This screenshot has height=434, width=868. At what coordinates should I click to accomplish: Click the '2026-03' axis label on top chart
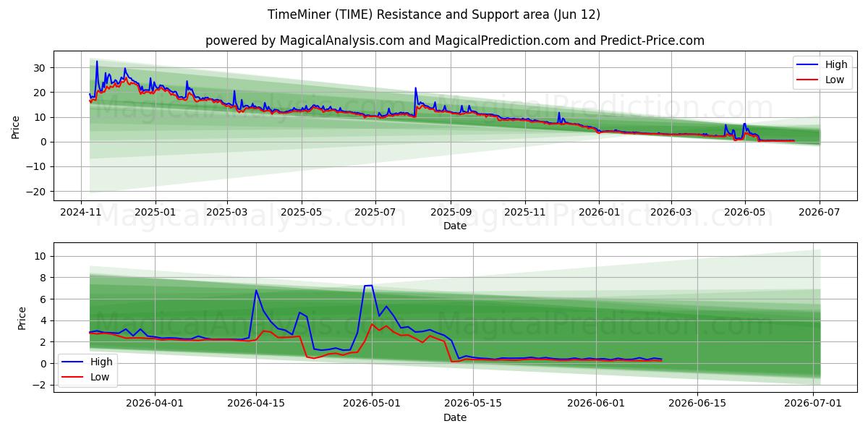671,213
